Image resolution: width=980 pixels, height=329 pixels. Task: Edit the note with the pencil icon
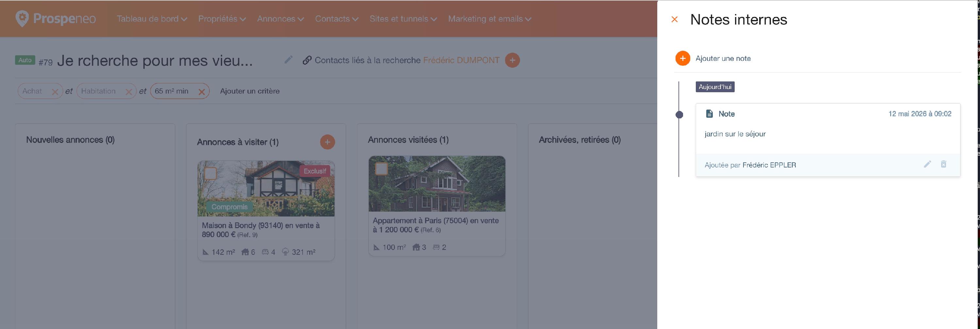[x=927, y=164]
